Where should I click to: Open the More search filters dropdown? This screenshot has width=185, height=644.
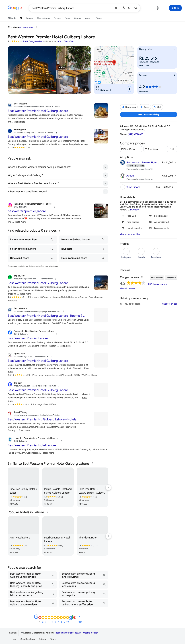[x=88, y=18]
